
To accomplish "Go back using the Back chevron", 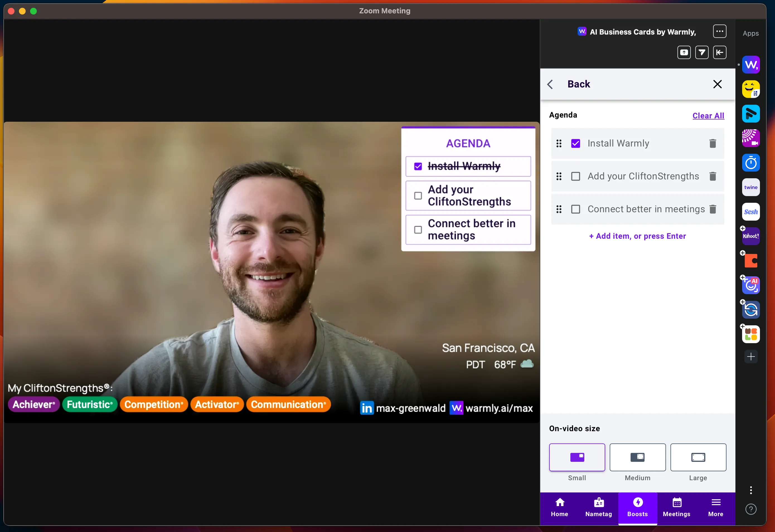I will click(551, 84).
